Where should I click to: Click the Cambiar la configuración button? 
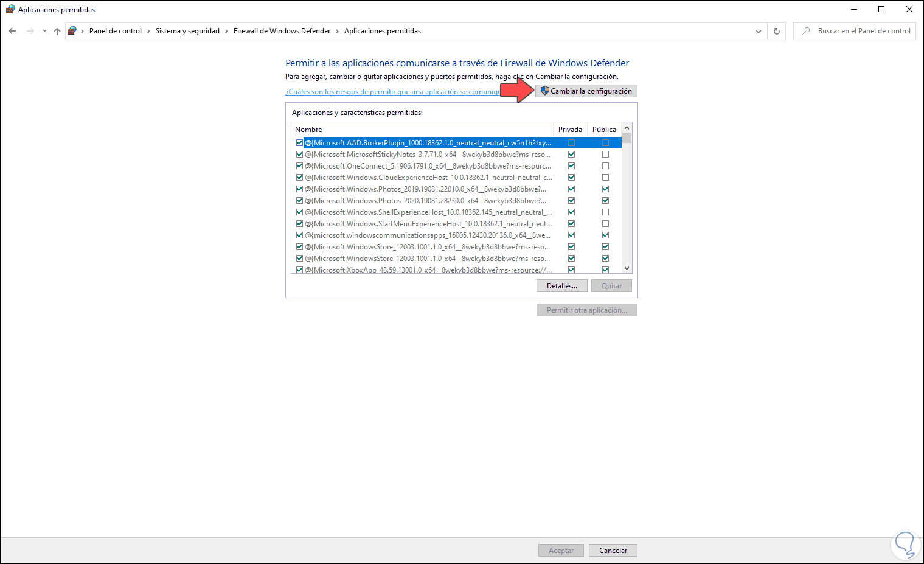click(586, 91)
